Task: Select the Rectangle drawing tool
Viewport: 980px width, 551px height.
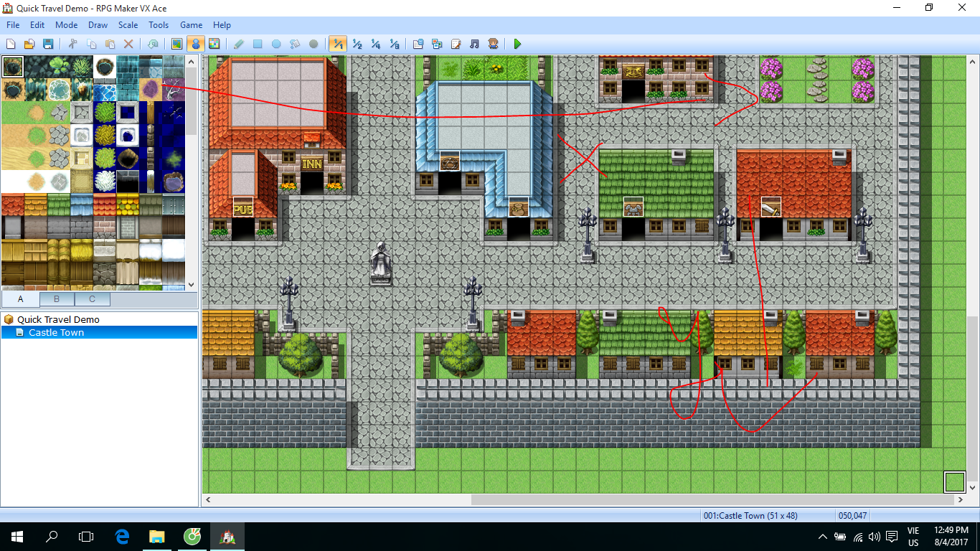Action: pos(258,44)
